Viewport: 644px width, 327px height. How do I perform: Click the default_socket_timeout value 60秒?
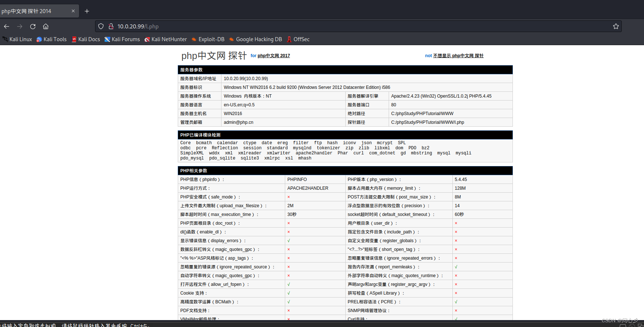(x=459, y=214)
